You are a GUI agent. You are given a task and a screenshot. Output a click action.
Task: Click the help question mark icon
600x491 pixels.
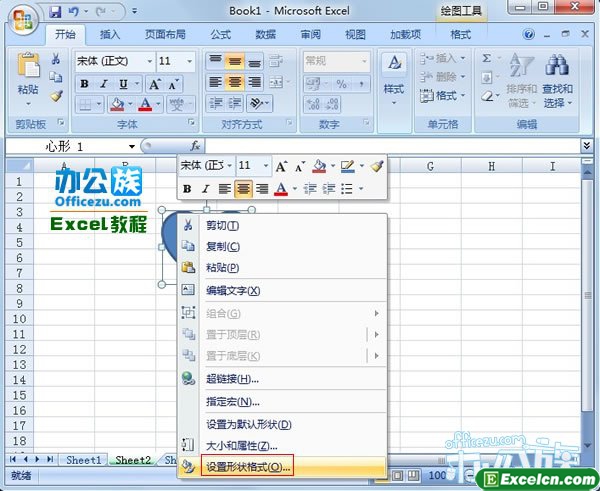pyautogui.click(x=528, y=35)
